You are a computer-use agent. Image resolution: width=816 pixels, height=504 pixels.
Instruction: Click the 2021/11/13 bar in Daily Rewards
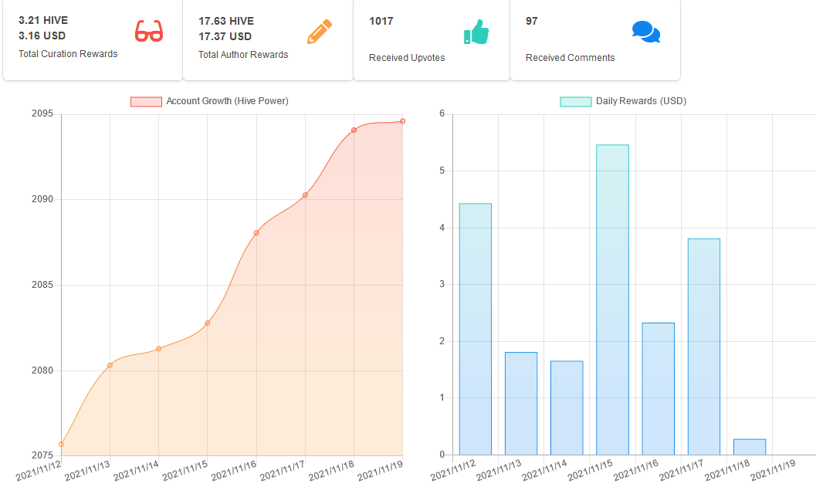521,404
